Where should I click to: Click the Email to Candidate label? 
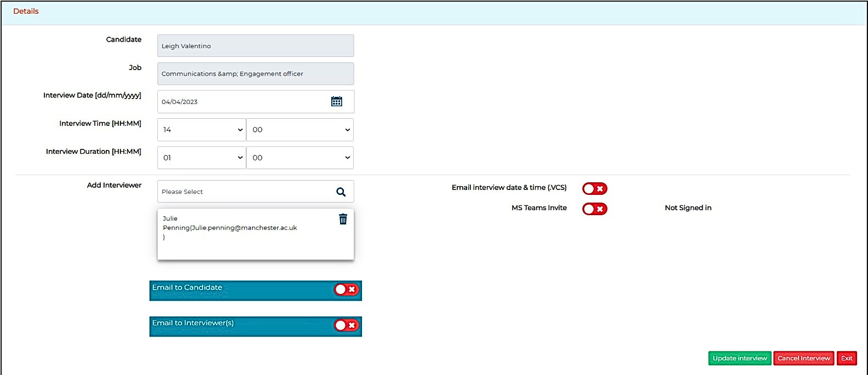click(x=187, y=287)
